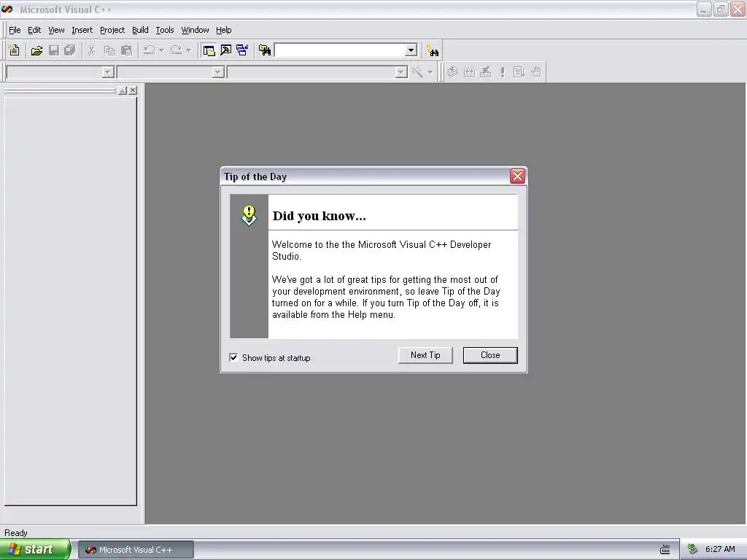Click the network tray icon near clock

coord(693,550)
